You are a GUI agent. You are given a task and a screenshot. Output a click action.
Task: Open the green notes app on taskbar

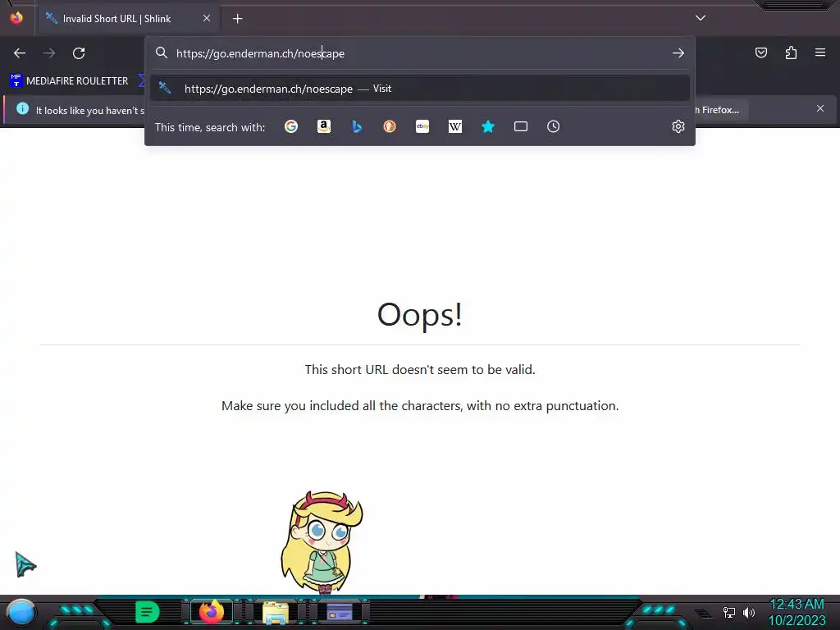tap(148, 612)
